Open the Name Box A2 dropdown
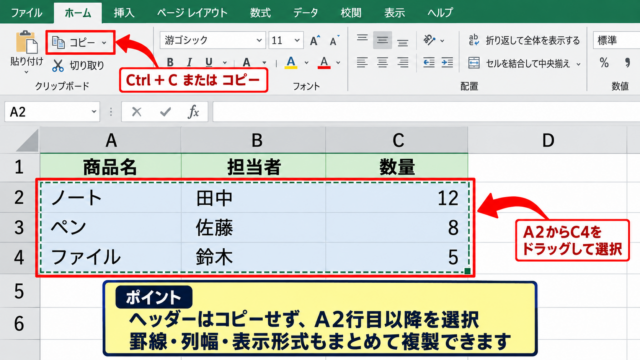Screen dimensions: 640x360 click(93, 111)
